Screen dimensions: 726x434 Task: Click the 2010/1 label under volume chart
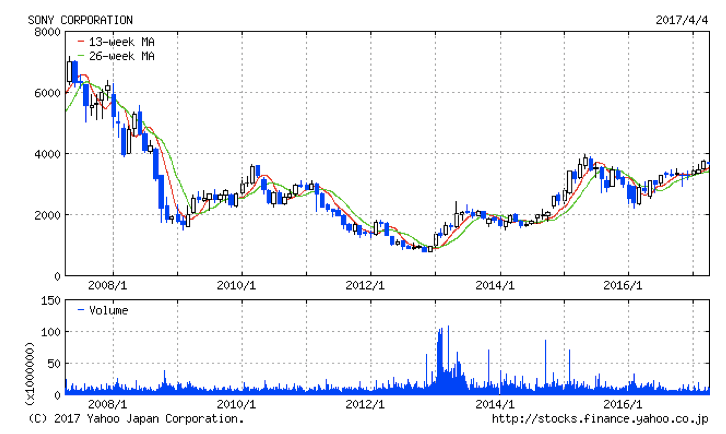238,405
